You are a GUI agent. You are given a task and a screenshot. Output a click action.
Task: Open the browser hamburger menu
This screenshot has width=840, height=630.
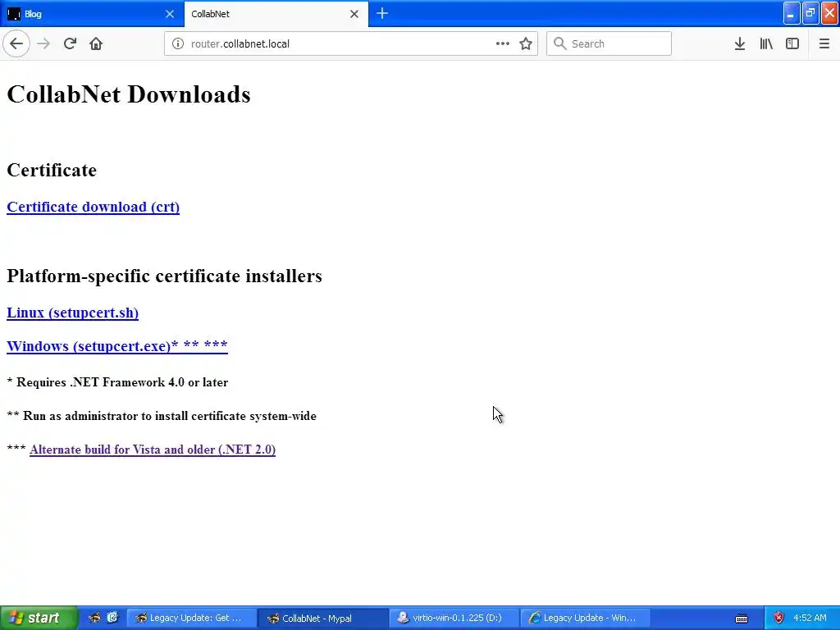824,43
